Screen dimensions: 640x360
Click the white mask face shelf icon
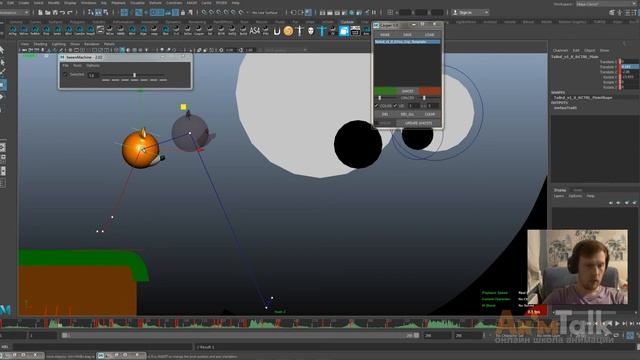point(311,31)
